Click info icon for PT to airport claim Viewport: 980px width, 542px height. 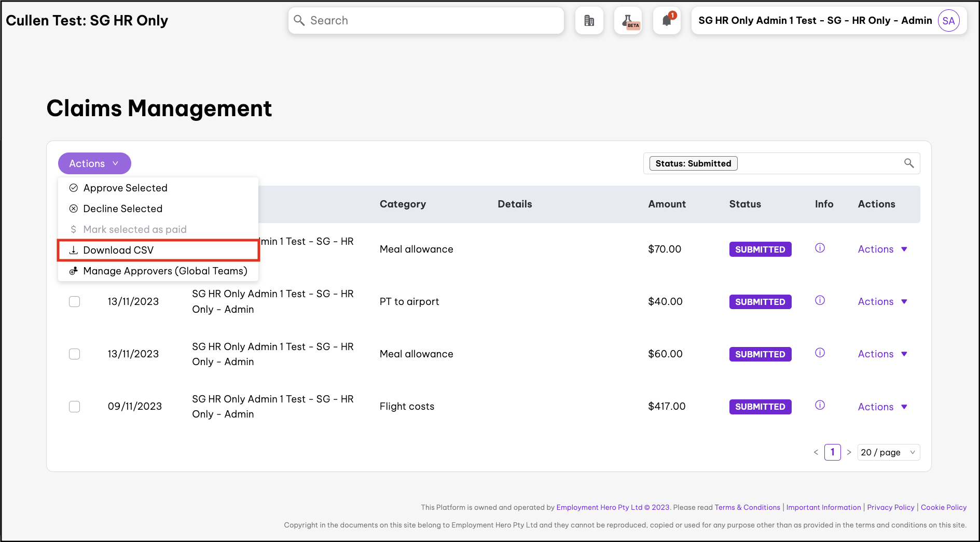pyautogui.click(x=820, y=300)
